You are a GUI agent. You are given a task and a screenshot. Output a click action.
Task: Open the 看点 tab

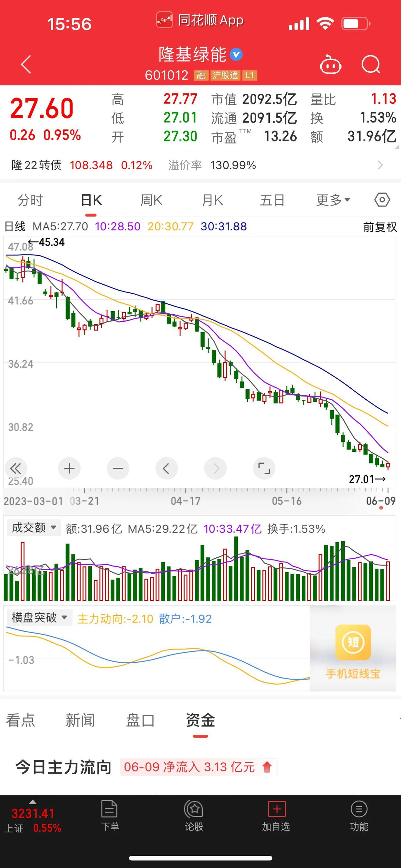[x=21, y=720]
